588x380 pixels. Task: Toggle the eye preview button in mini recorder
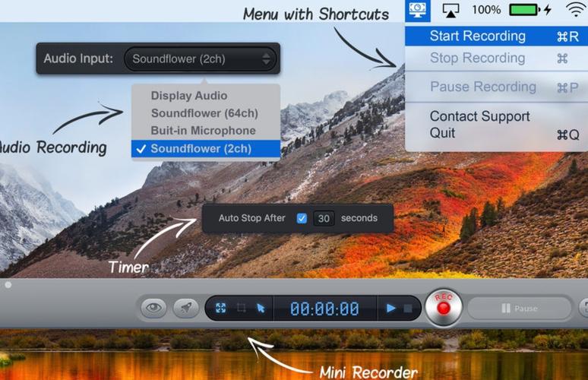click(153, 308)
